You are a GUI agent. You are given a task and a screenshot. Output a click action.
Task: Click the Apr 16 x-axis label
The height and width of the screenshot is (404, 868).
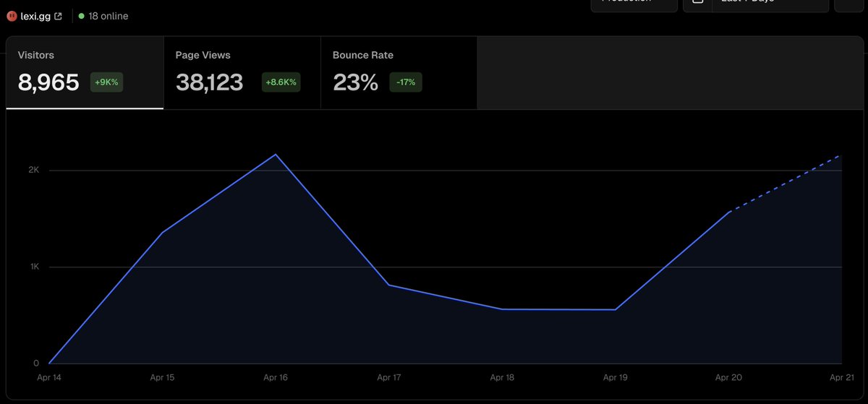[x=276, y=377]
